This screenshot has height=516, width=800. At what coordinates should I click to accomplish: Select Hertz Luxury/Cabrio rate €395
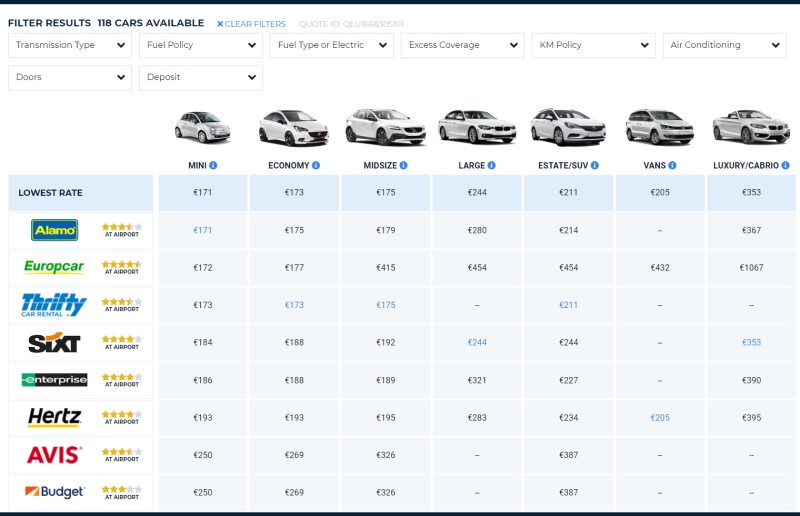pos(751,417)
